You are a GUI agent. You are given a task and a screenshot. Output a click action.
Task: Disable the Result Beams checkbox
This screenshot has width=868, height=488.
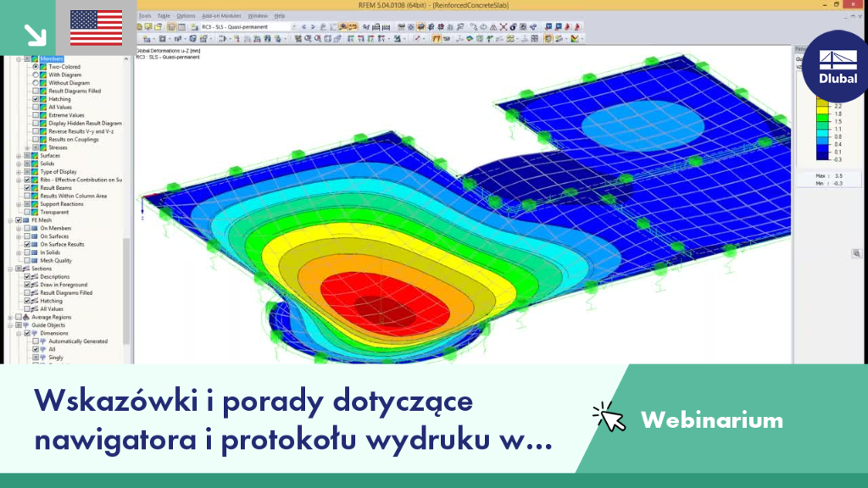[x=27, y=187]
